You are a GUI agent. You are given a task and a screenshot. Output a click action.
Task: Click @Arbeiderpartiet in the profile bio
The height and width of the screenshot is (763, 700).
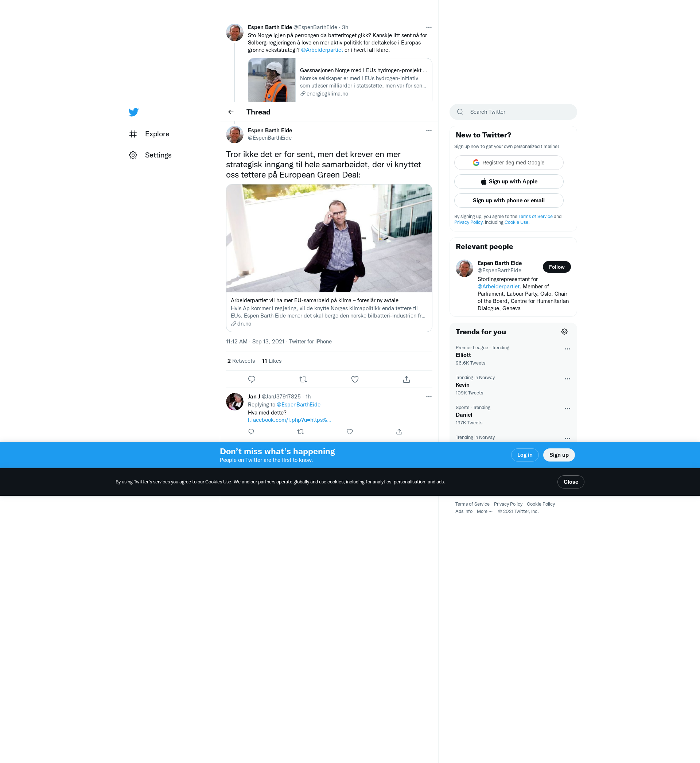coord(498,287)
